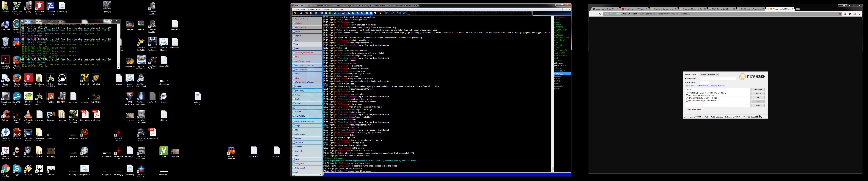Open the imgur.com/DyYl50Q link in chat
Image resolution: width=868 pixels, height=181 pixels.
point(361,43)
